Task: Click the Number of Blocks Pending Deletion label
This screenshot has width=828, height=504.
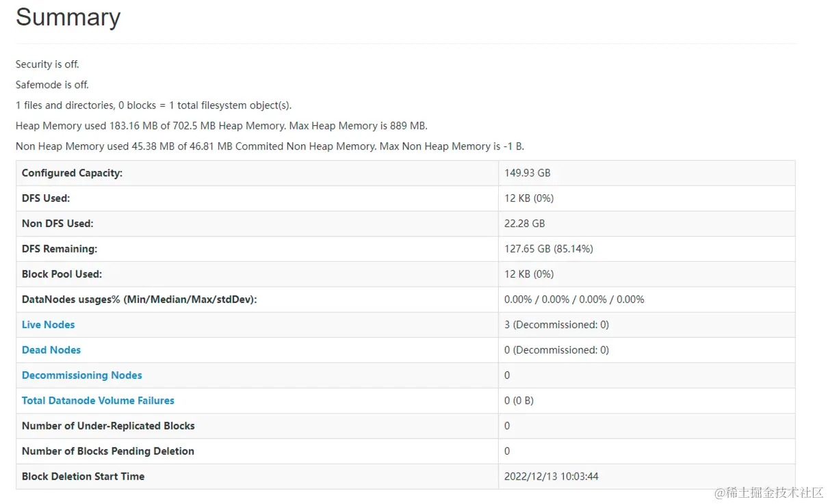Action: [108, 451]
